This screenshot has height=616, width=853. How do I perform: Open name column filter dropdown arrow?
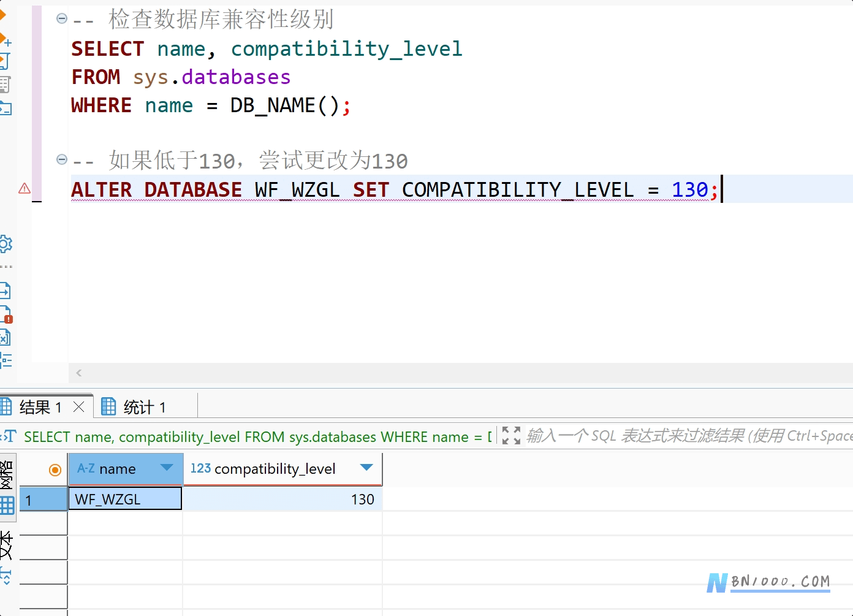click(x=166, y=468)
